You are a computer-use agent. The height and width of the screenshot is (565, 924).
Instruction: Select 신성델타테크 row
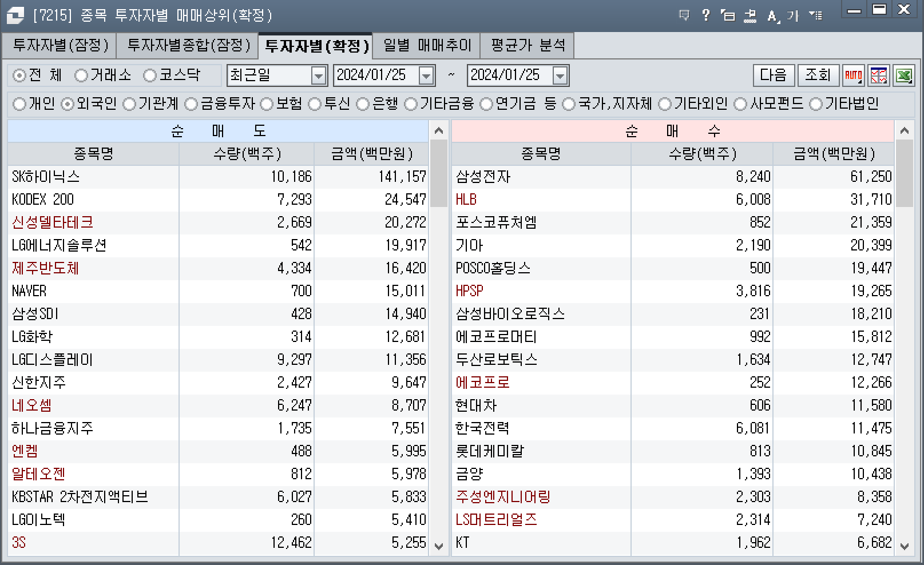218,222
